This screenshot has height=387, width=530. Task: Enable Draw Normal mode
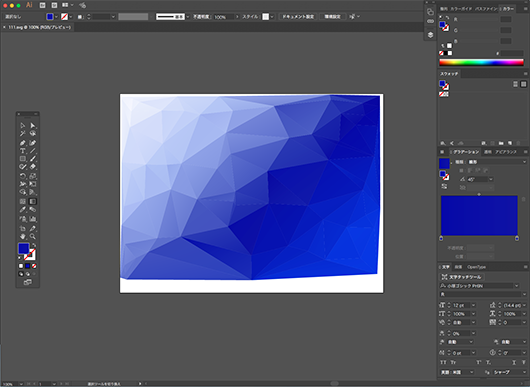click(21, 274)
